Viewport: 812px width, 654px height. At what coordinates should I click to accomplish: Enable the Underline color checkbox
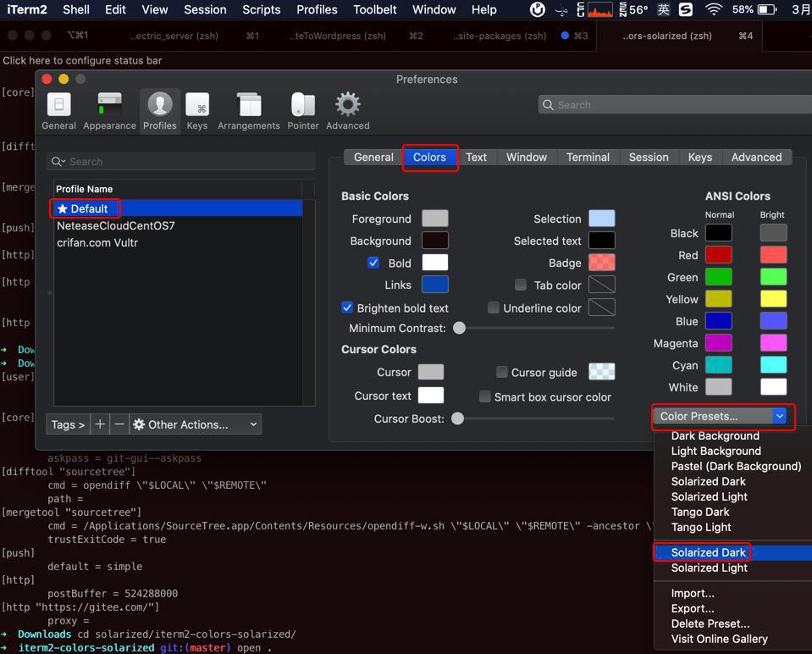click(x=494, y=308)
